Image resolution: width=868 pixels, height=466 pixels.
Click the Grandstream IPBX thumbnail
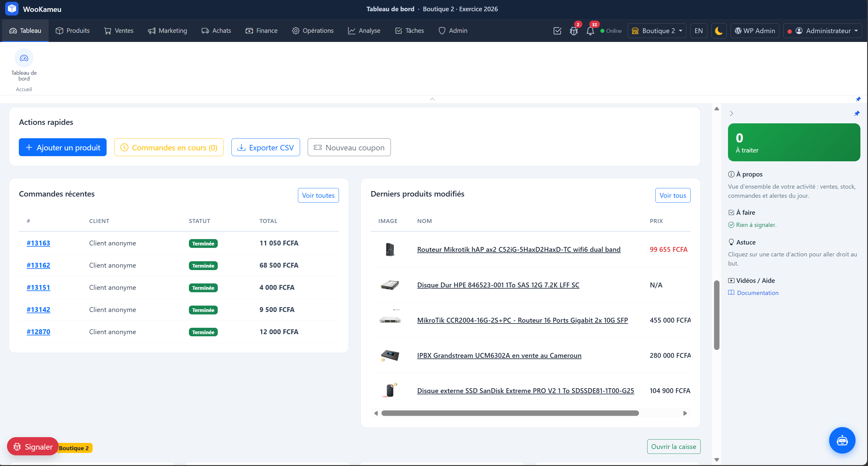click(390, 355)
